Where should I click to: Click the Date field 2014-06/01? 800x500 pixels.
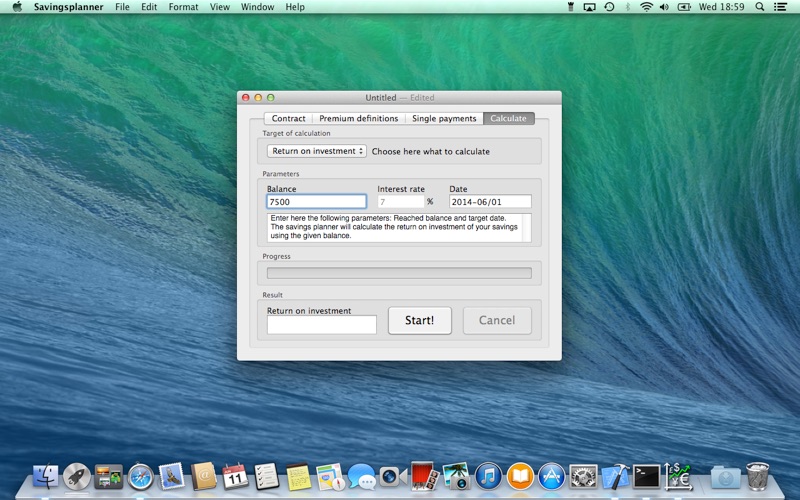[490, 202]
